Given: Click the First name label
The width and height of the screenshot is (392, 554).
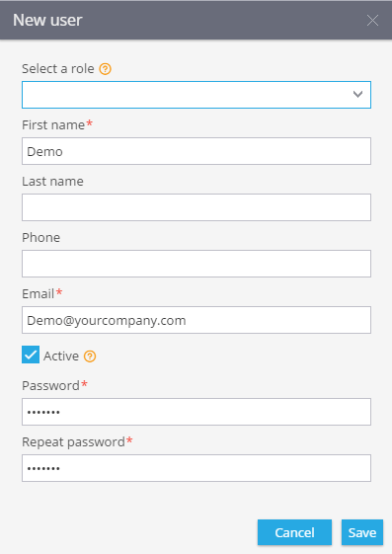Looking at the screenshot, I should [53, 125].
